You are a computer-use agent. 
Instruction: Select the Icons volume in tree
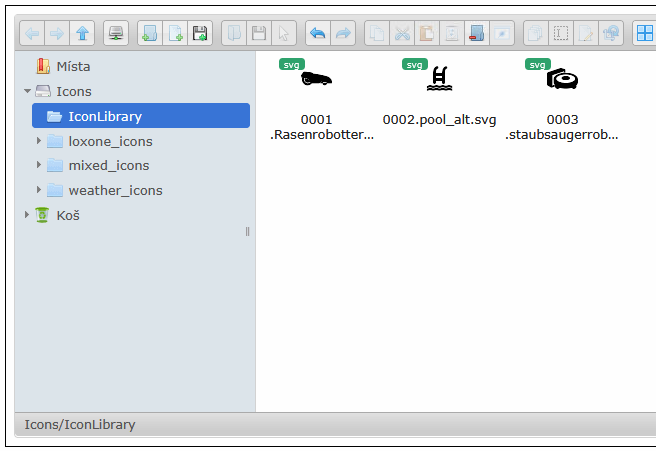click(x=63, y=91)
